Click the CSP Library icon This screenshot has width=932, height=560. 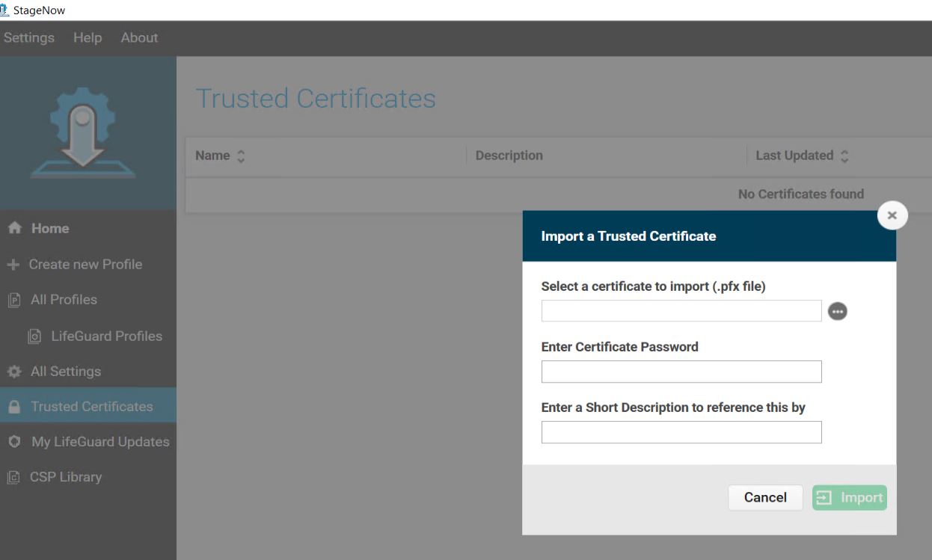(x=13, y=477)
